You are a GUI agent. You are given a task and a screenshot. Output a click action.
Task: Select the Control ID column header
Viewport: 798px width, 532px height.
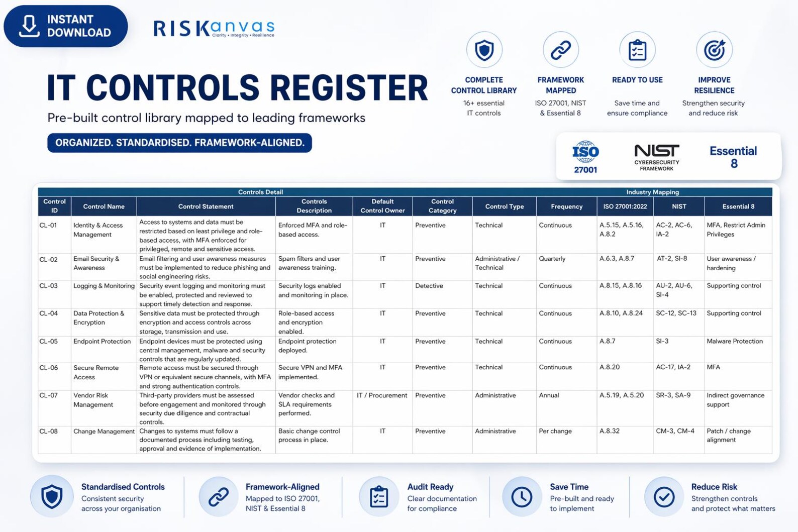click(54, 206)
